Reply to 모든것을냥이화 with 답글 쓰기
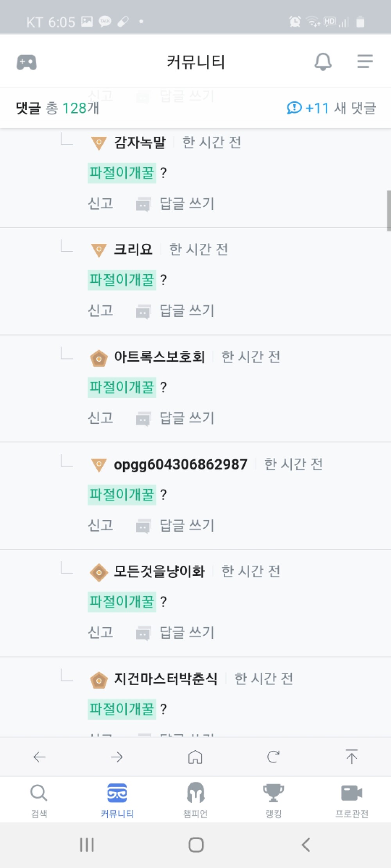The image size is (391, 868). tap(175, 632)
